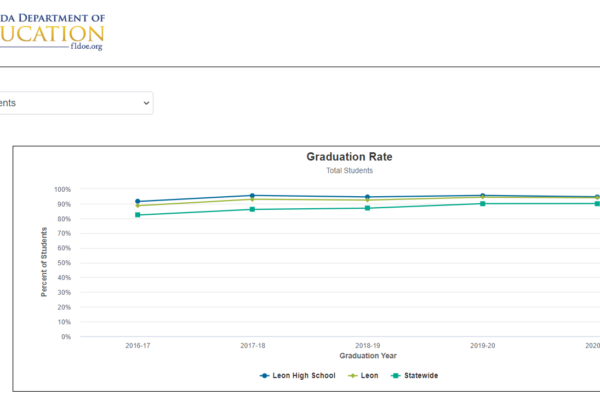Click the 2019-20 axis label

(x=483, y=346)
